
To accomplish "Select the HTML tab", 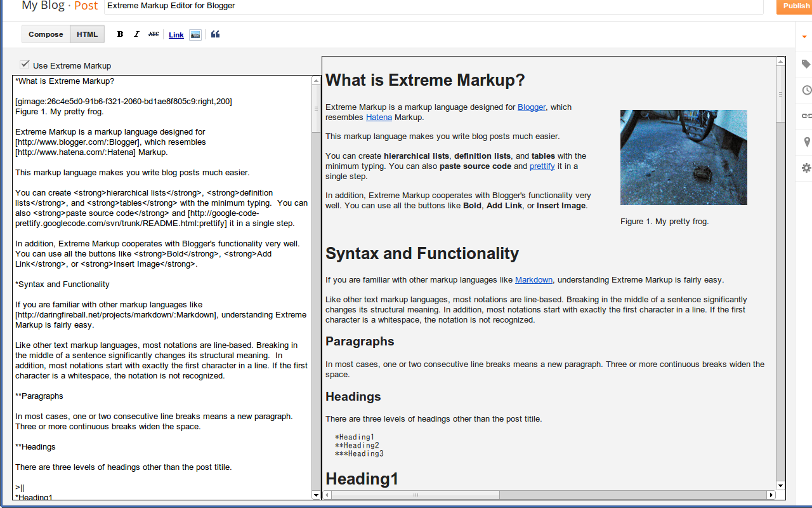I will click(x=87, y=34).
